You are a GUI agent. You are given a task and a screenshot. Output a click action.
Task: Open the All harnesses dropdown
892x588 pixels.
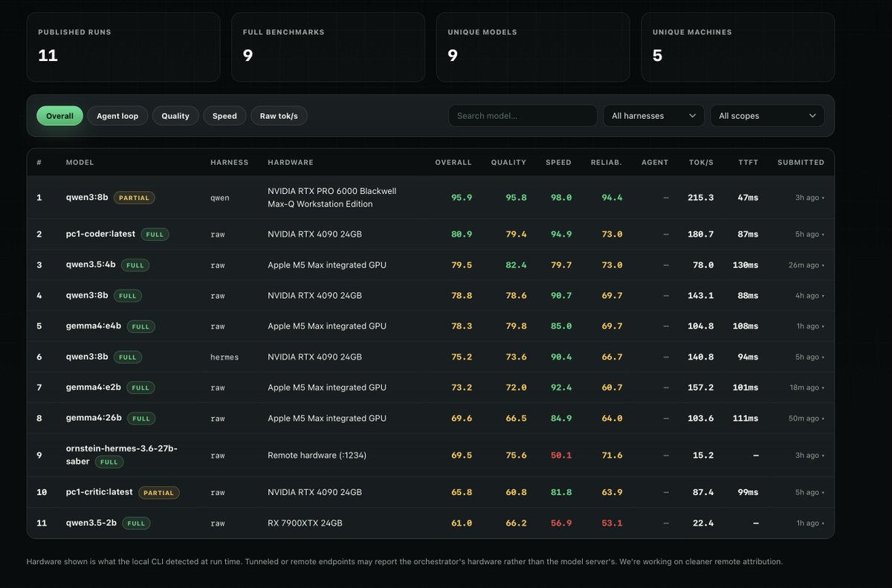click(653, 116)
